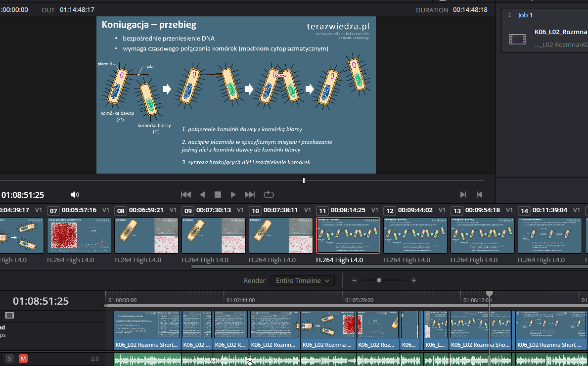
Task: Jump to first frame in transport controls
Action: coord(186,195)
